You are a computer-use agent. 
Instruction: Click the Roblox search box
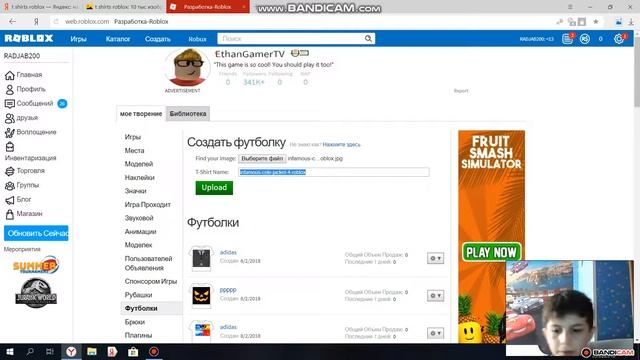click(291, 38)
